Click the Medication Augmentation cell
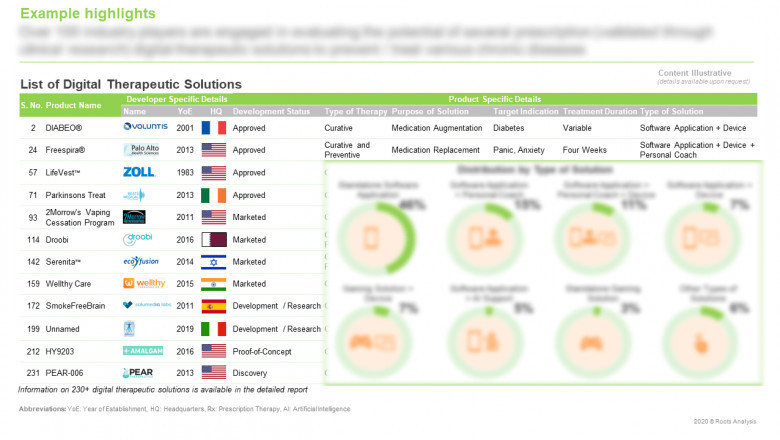This screenshot has width=780, height=440. (437, 128)
